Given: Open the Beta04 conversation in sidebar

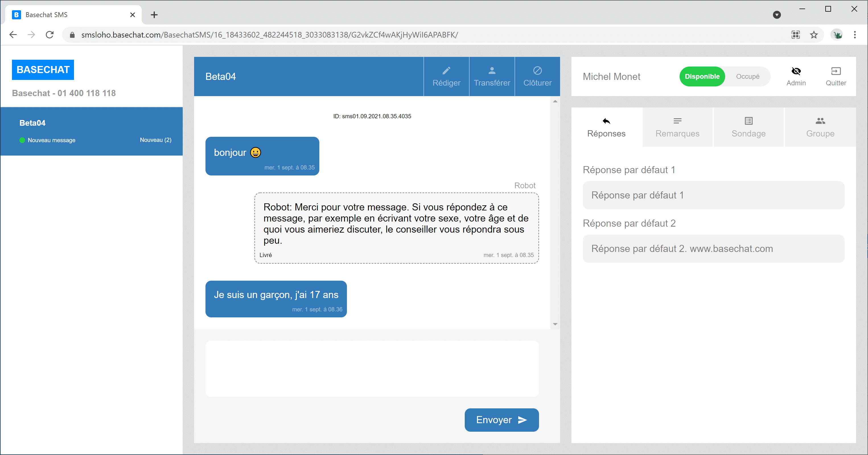Looking at the screenshot, I should 91,131.
